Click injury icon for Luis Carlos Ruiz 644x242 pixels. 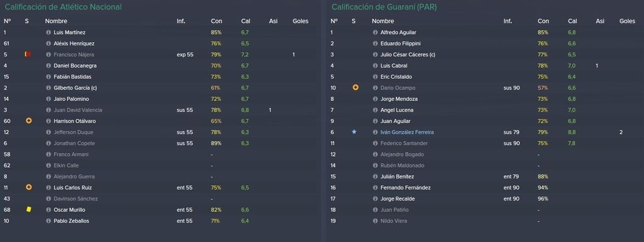click(x=29, y=187)
